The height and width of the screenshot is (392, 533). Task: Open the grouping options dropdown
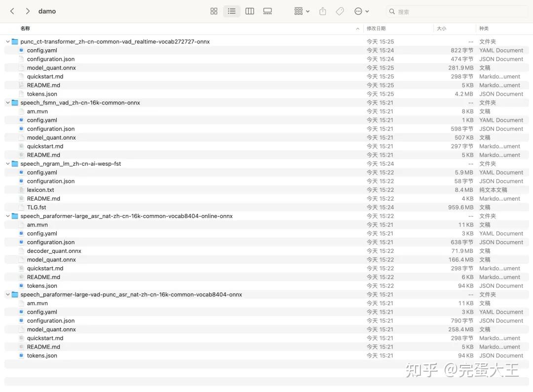[x=301, y=11]
